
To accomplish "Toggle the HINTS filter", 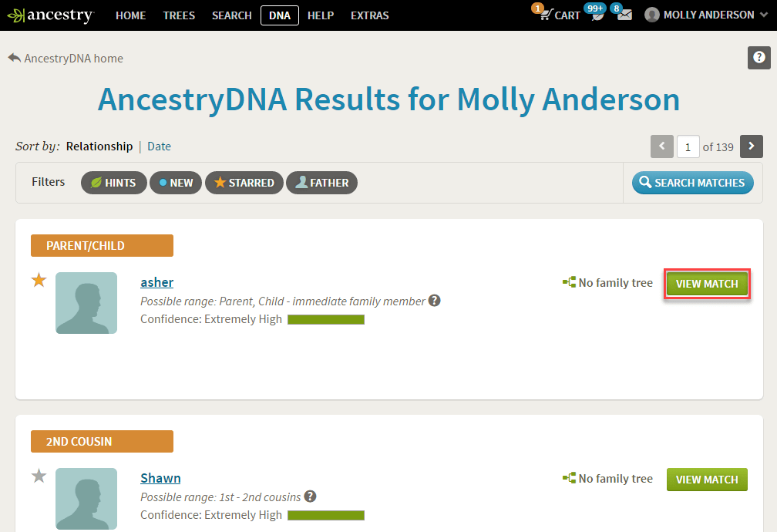I will 113,183.
